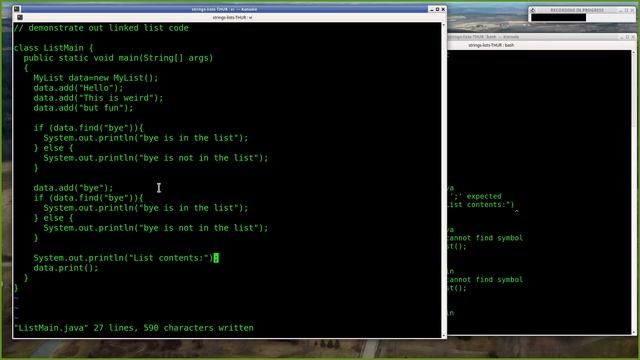Close the front Konsole editor window
Viewport: 640px width, 360px height.
coord(443,9)
